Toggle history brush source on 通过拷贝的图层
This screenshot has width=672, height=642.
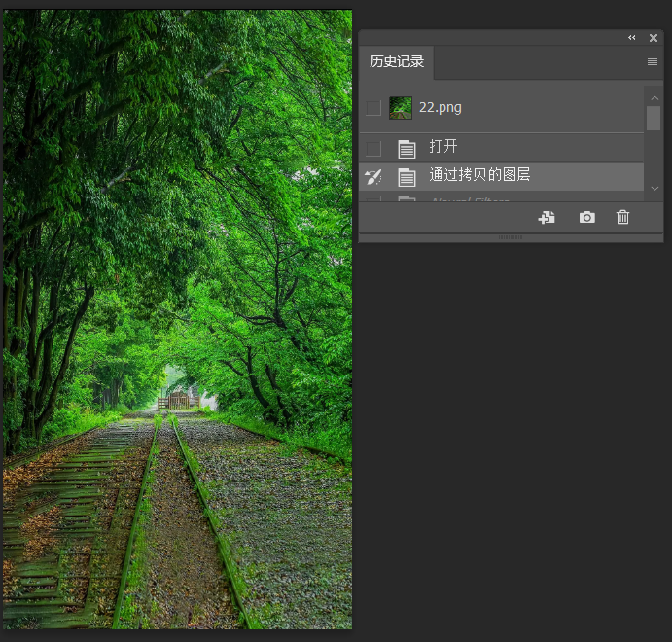coord(373,177)
